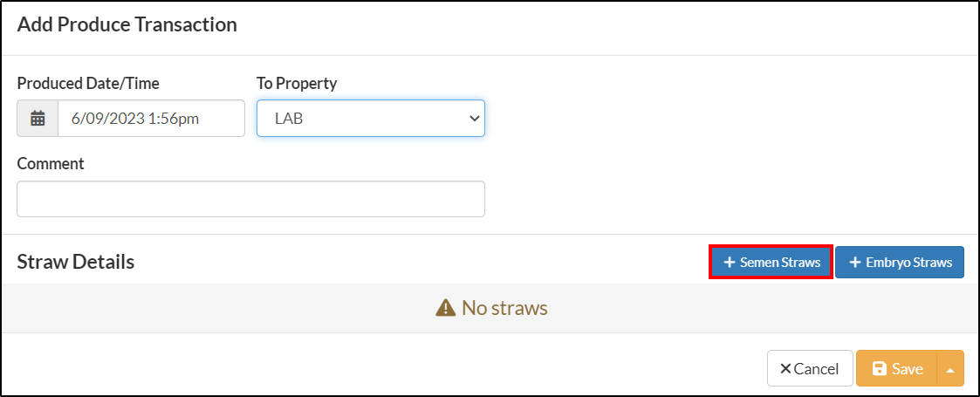
Task: Click the Add Produce Transaction title
Action: [127, 24]
